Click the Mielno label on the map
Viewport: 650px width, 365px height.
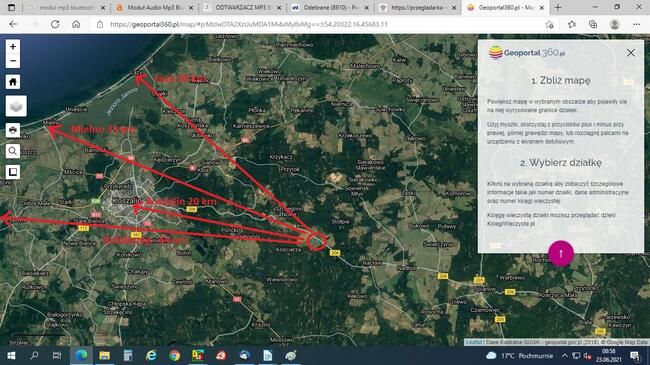(51, 123)
